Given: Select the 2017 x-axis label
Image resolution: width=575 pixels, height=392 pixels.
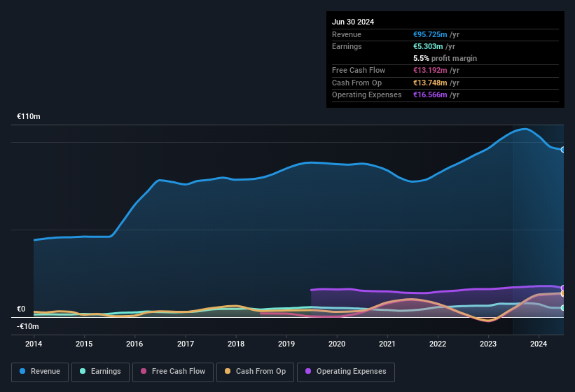Looking at the screenshot, I should coord(186,344).
